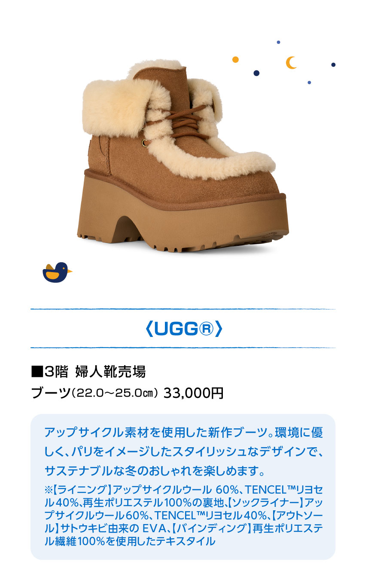Screen dimensions: 365x588
Task: Click the small blue dot above the moon
Action: (x=278, y=42)
